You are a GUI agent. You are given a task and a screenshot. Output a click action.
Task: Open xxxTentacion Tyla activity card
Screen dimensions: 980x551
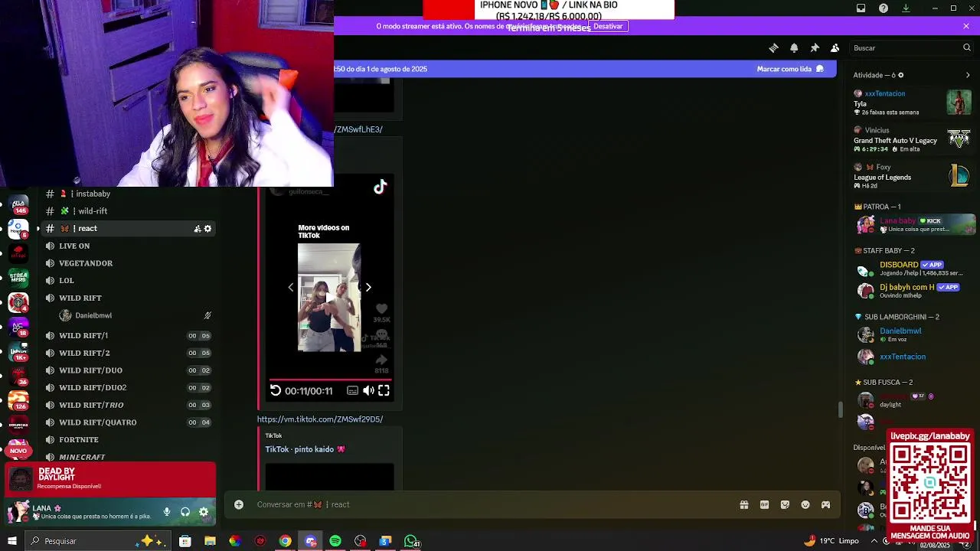pos(913,103)
